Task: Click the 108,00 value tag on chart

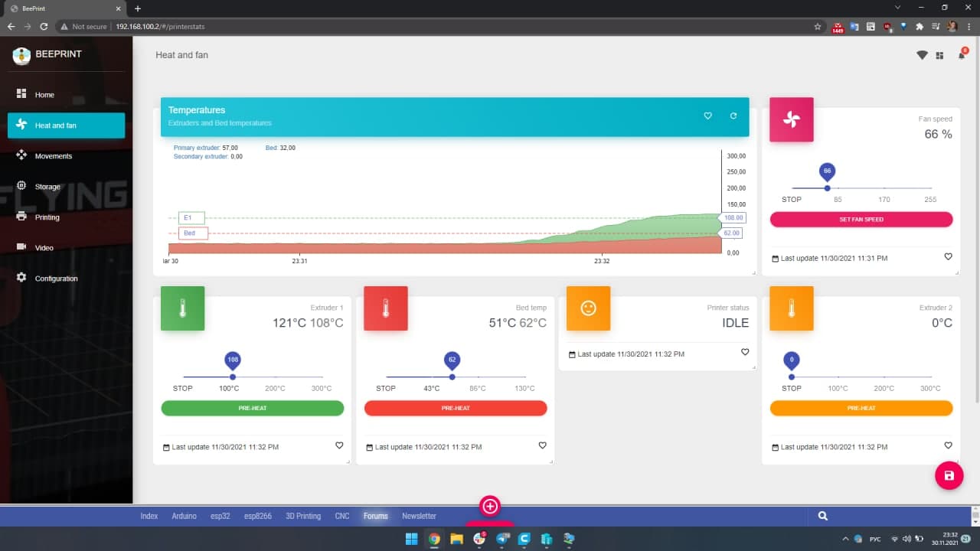Action: click(731, 218)
